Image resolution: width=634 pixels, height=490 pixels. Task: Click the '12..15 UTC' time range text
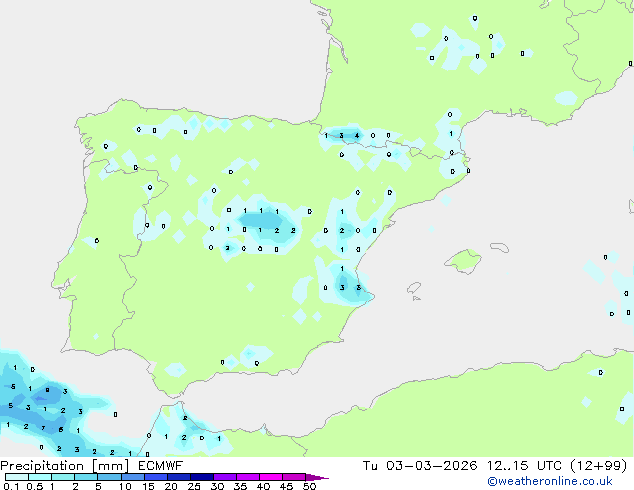(x=524, y=466)
